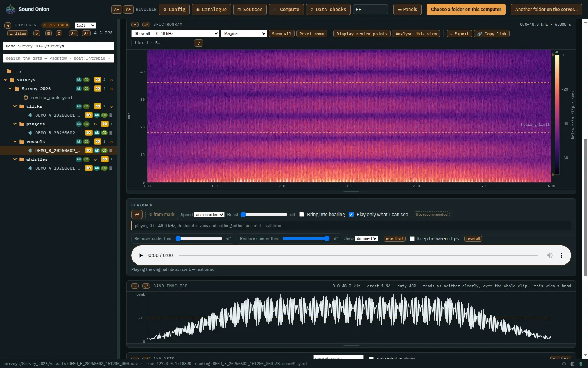Image resolution: width=588 pixels, height=368 pixels.
Task: Open the Sources menu
Action: (x=250, y=9)
